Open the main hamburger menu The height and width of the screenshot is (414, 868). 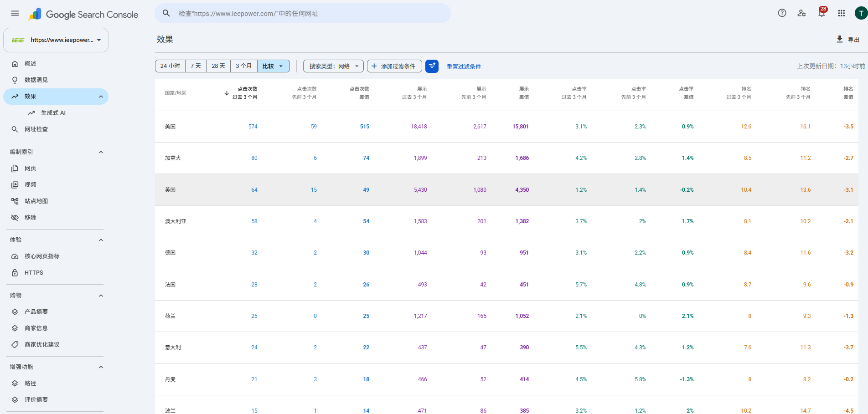coord(15,13)
